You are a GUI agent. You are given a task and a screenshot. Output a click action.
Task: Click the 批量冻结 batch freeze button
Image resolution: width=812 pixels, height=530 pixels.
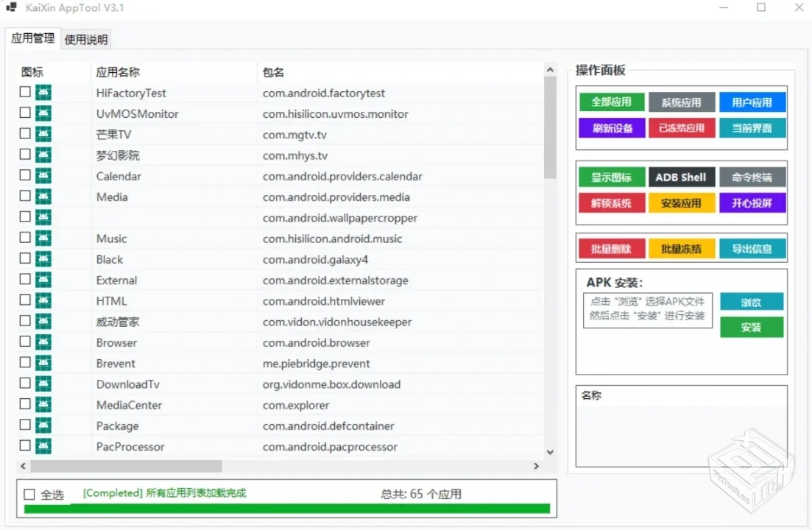point(681,249)
